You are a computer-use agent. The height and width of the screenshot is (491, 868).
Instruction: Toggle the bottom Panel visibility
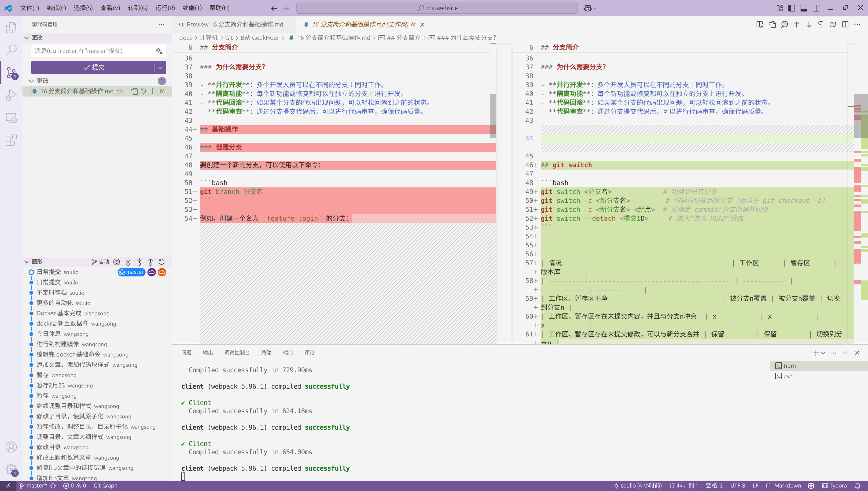[x=804, y=8]
